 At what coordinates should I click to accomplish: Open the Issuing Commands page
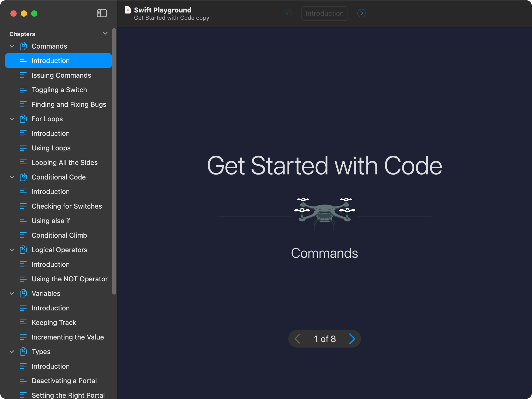[61, 75]
